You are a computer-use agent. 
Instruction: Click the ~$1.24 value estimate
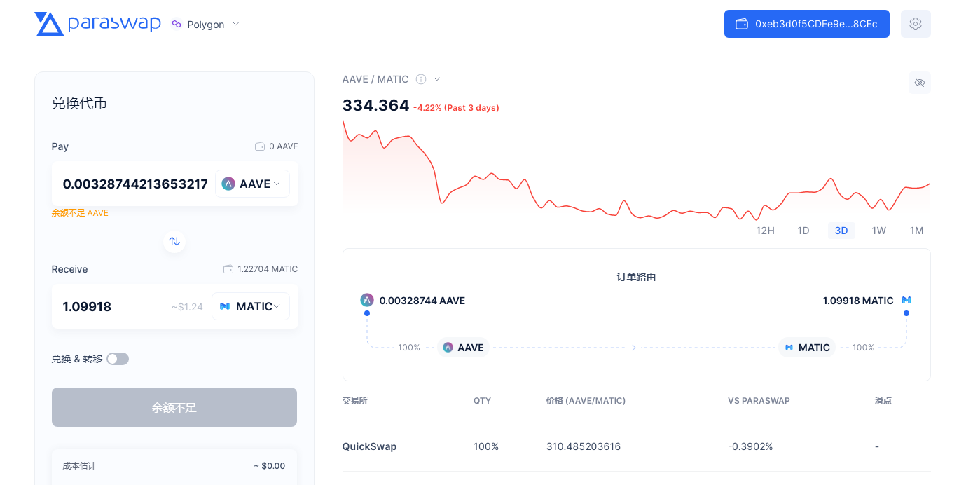pos(187,307)
